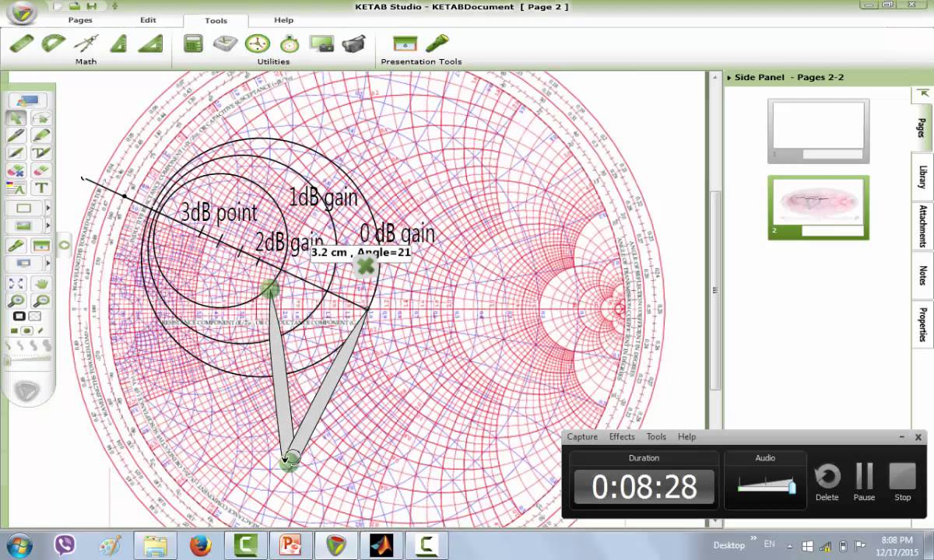Click the fit-to-screen arrows tool

[16, 284]
